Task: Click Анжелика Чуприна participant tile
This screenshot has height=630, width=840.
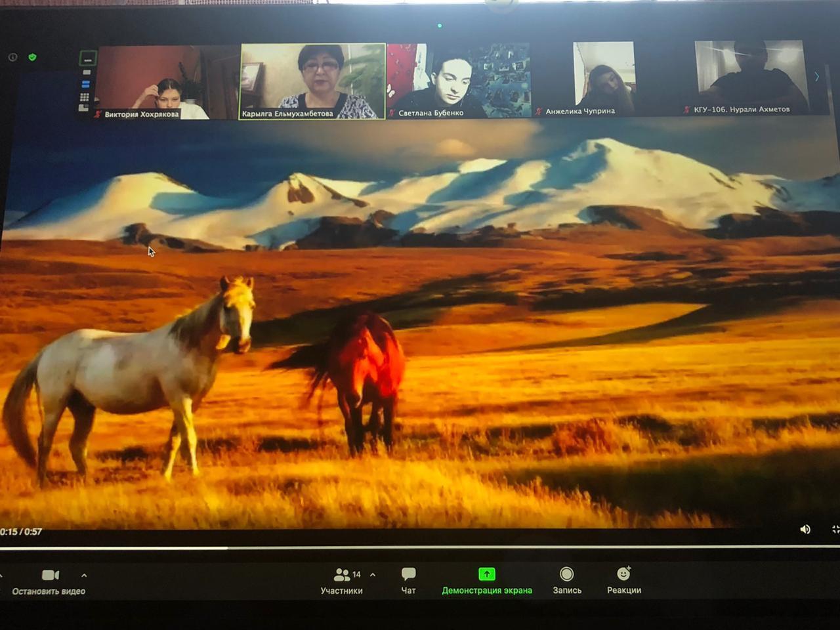Action: (x=604, y=79)
